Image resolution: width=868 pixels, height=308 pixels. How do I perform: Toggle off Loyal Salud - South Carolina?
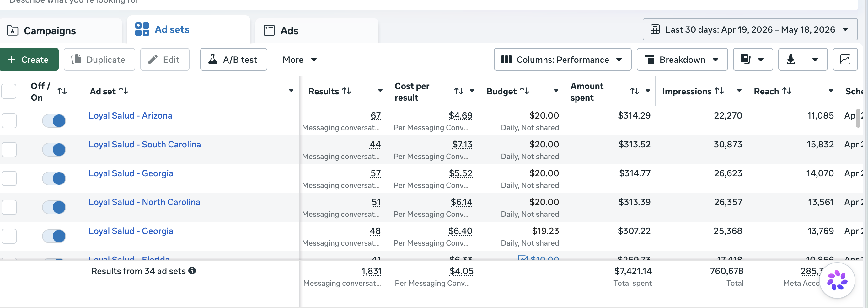pyautogui.click(x=54, y=150)
